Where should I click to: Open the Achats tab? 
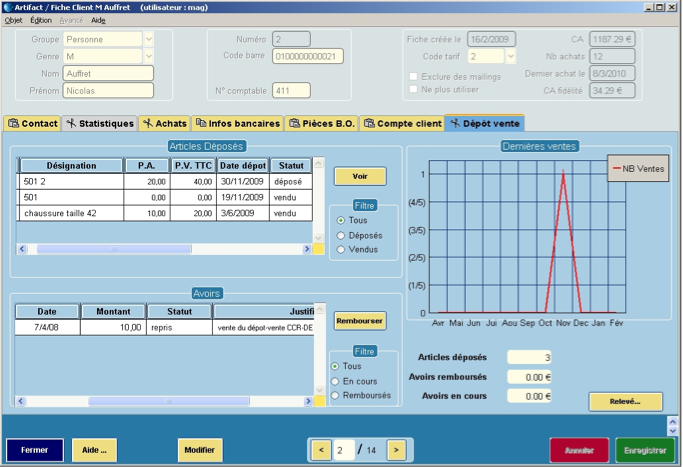coord(165,123)
